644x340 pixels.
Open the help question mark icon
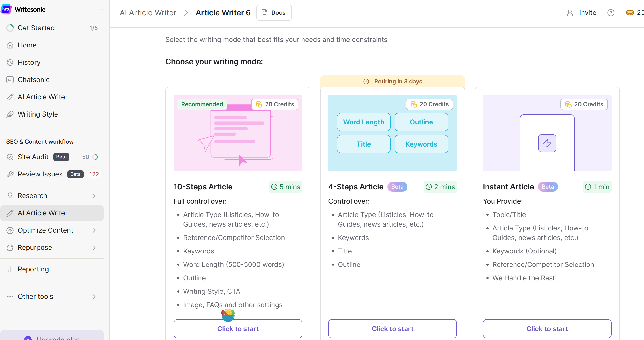(610, 13)
